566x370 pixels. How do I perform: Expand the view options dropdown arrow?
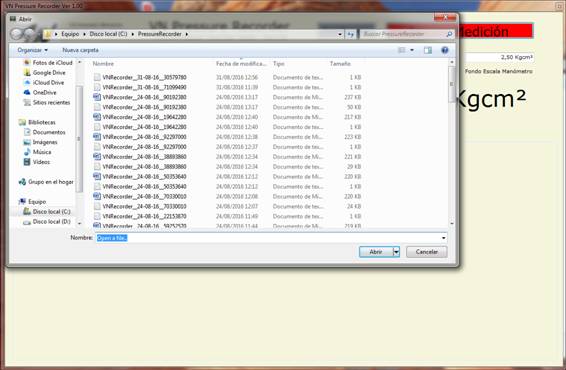coord(412,50)
